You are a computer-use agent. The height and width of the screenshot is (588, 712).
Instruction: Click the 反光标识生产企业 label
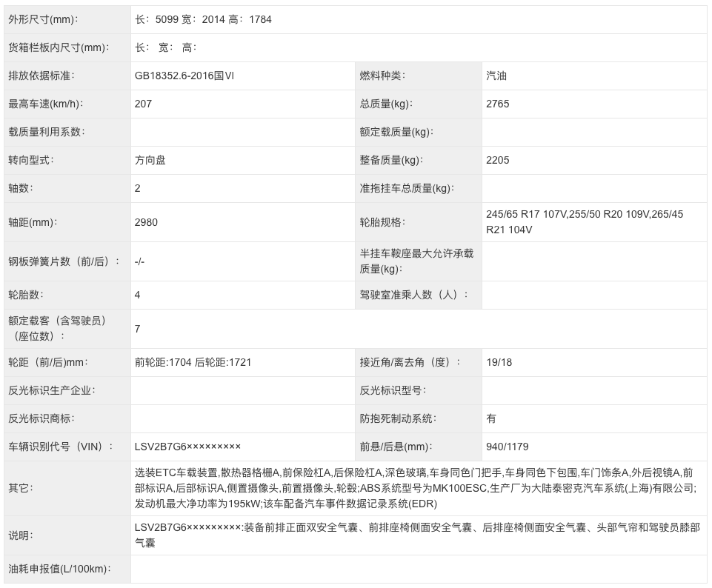52,390
